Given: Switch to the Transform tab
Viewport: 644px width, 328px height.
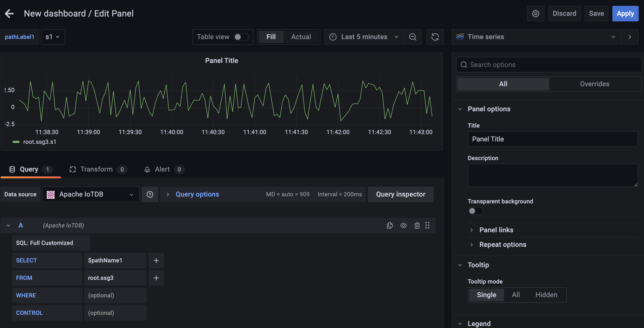Looking at the screenshot, I should 96,169.
